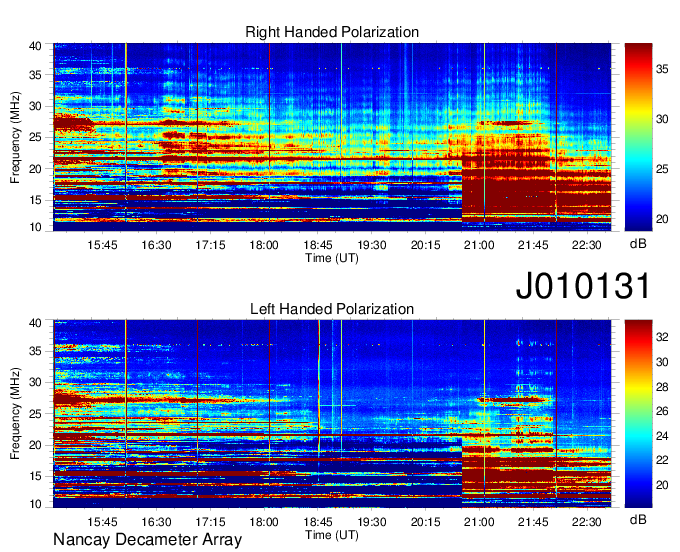Click the 28 dB tick on the left-handed color bar
This screenshot has height=552, width=680.
[x=662, y=387]
